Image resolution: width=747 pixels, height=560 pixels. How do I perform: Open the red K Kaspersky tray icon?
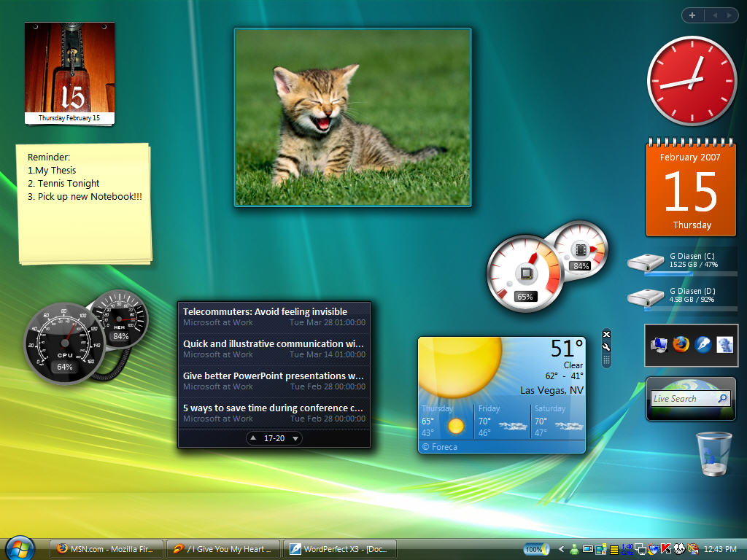point(666,548)
